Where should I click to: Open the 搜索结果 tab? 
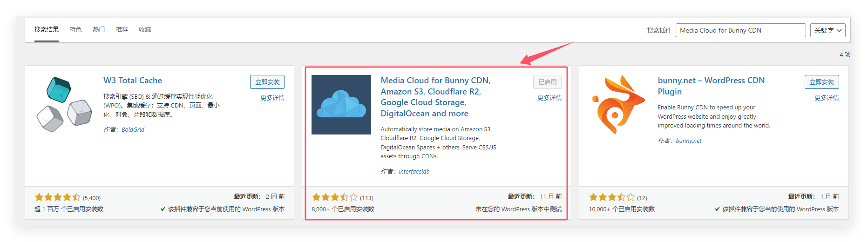[x=47, y=29]
